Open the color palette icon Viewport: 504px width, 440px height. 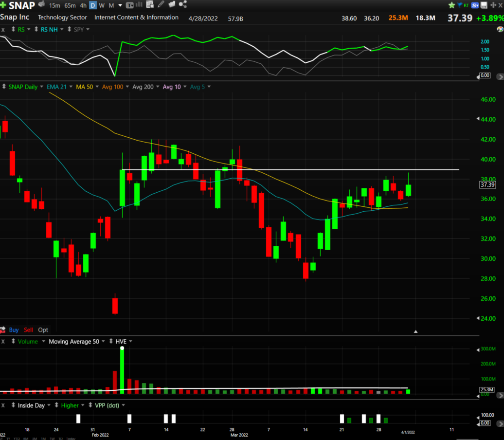tap(500, 29)
